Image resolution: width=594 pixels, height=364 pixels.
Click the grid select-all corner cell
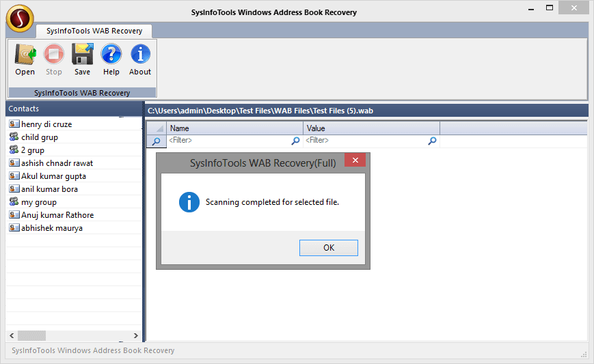point(156,128)
